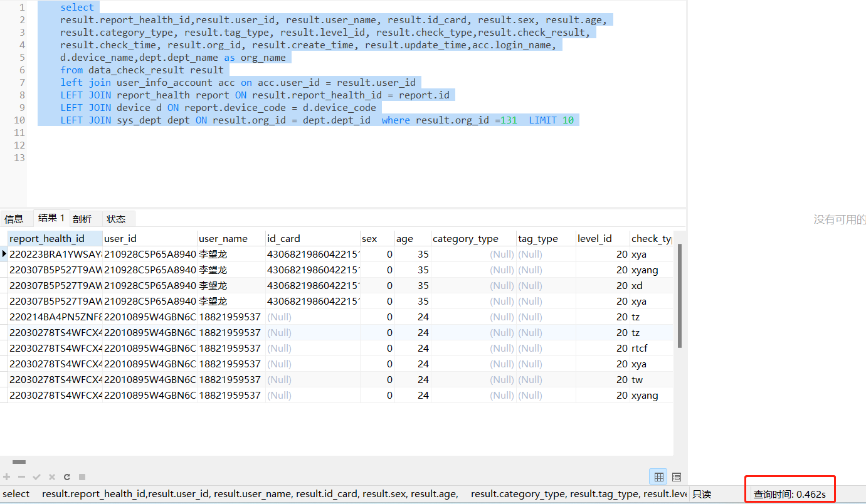This screenshot has height=504, width=866.
Task: Click check_type cell 'tw'
Action: [652, 380]
